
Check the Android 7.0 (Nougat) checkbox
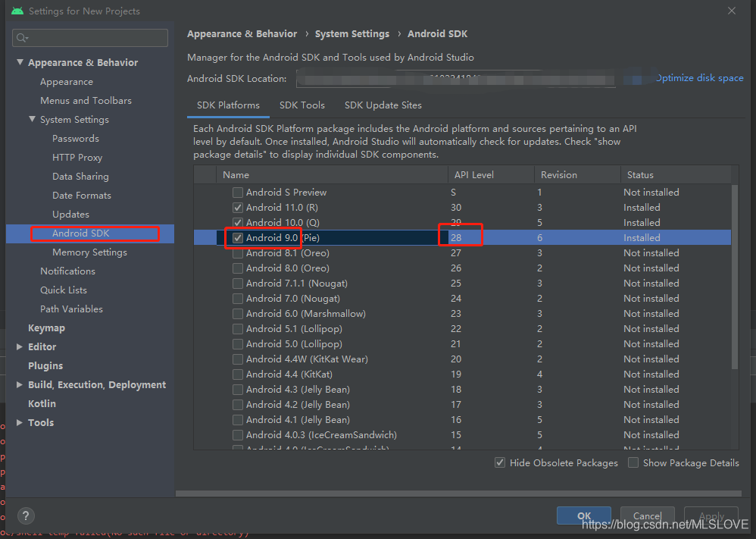pos(238,299)
